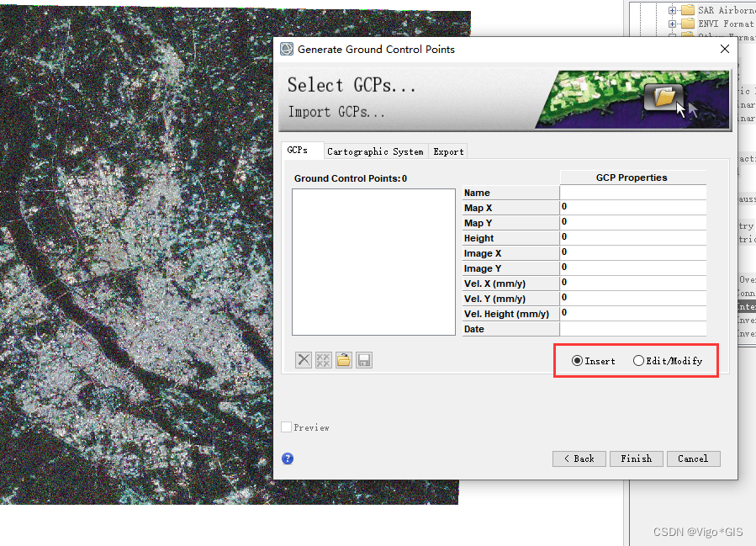The height and width of the screenshot is (546, 756).
Task: Open GCP file with folder icon
Action: (344, 360)
